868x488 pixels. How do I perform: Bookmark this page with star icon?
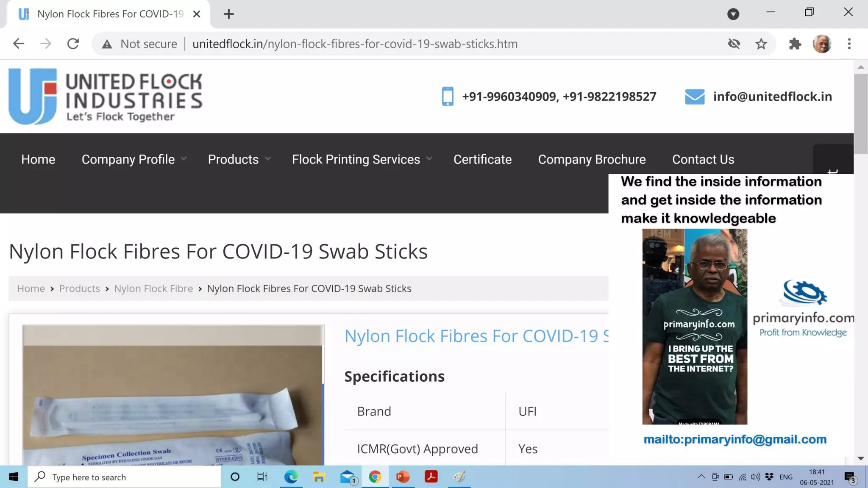point(761,44)
